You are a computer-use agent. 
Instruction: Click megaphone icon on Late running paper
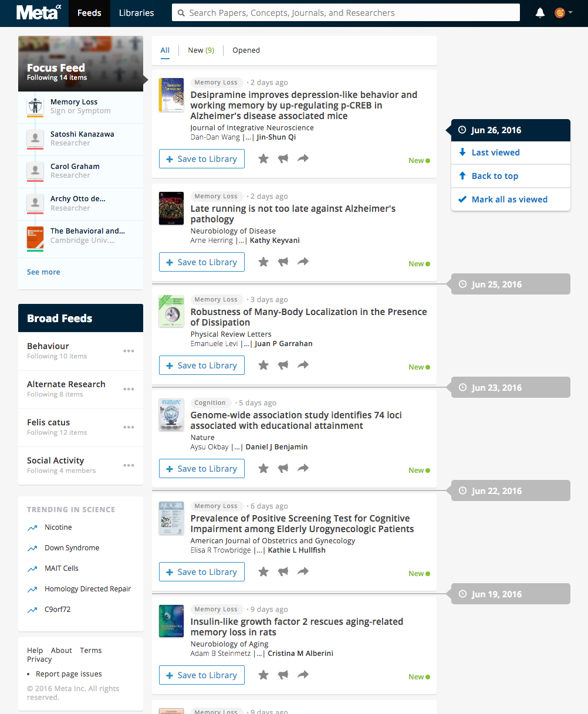pos(283,262)
